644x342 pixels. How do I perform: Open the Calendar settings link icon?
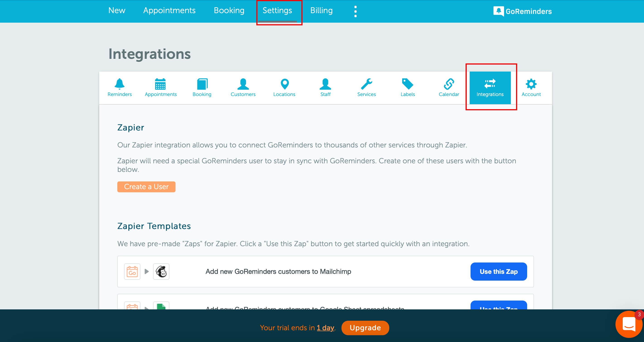449,84
